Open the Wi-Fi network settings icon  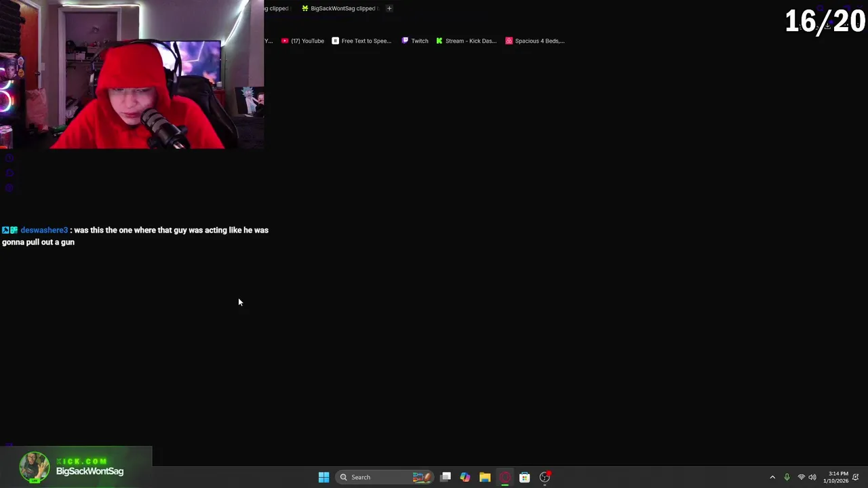[802, 477]
